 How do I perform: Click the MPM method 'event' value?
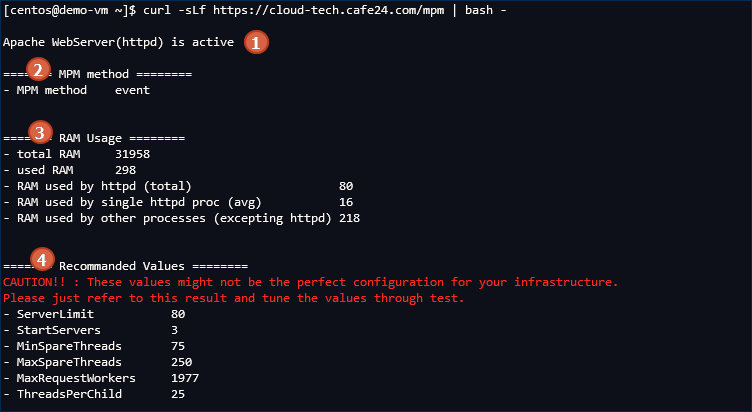point(132,90)
